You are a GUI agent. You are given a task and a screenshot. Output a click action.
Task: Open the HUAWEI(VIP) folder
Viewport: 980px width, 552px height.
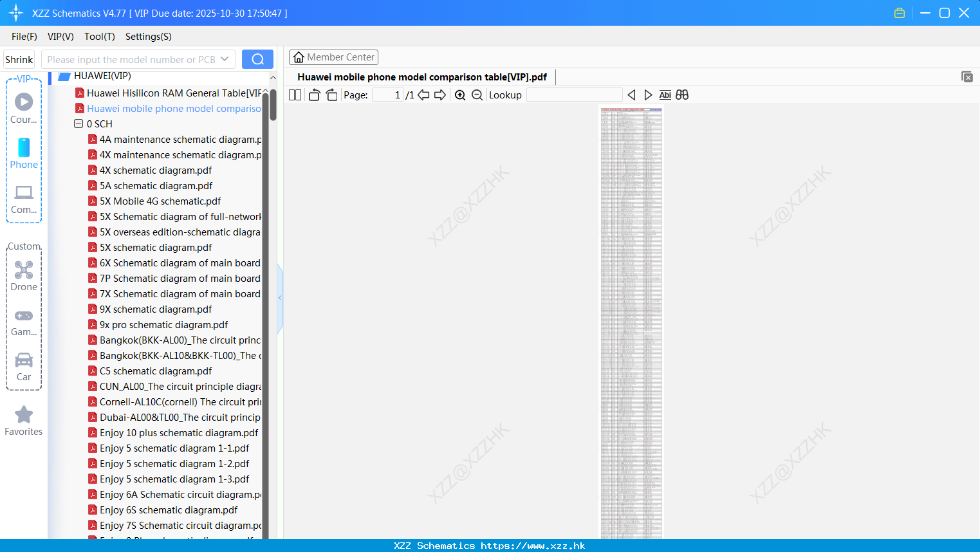102,76
